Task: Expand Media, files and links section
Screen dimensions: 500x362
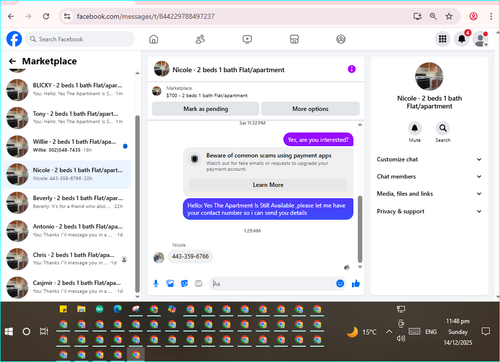Action: [429, 194]
